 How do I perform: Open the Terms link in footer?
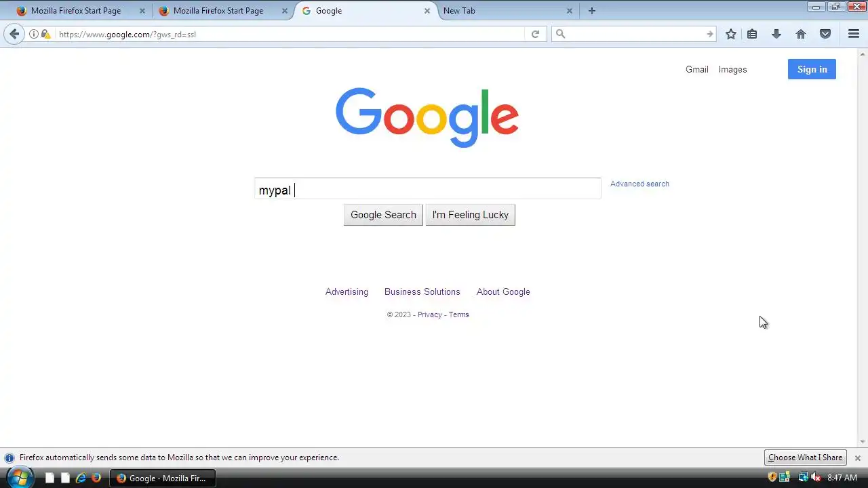pyautogui.click(x=458, y=314)
